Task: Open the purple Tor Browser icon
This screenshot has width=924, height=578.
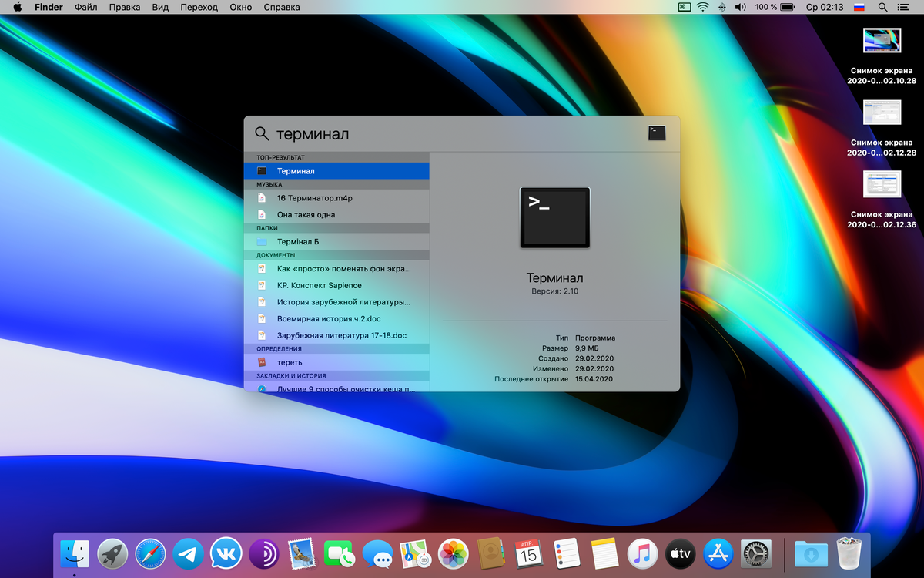Action: [263, 553]
